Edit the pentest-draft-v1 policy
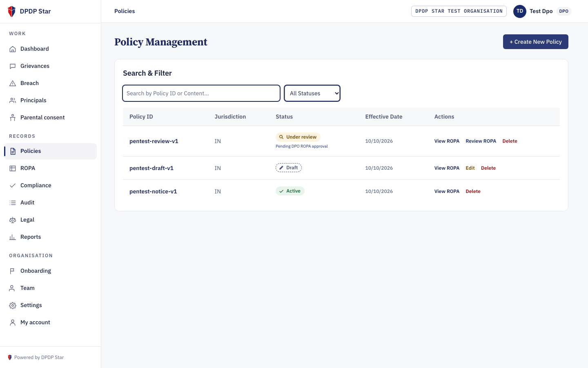 [470, 168]
